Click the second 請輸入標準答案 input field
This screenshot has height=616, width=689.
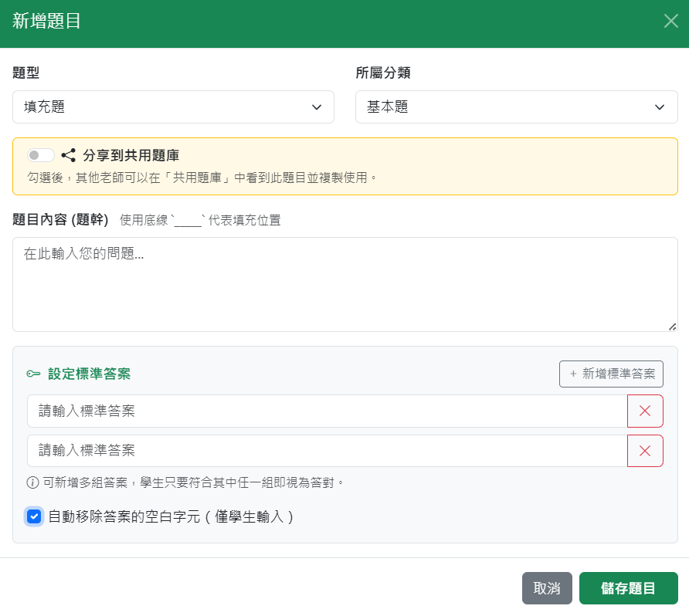pos(327,451)
